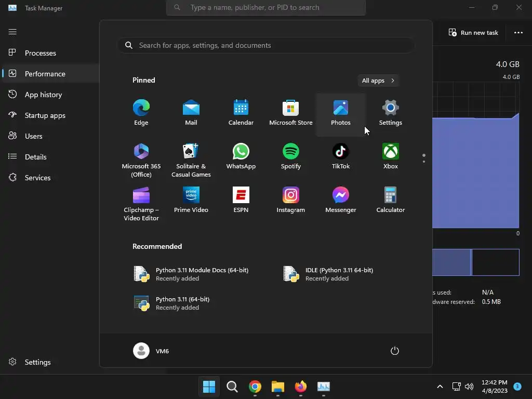This screenshot has height=399, width=532.
Task: Open the Calendar app
Action: (x=241, y=113)
